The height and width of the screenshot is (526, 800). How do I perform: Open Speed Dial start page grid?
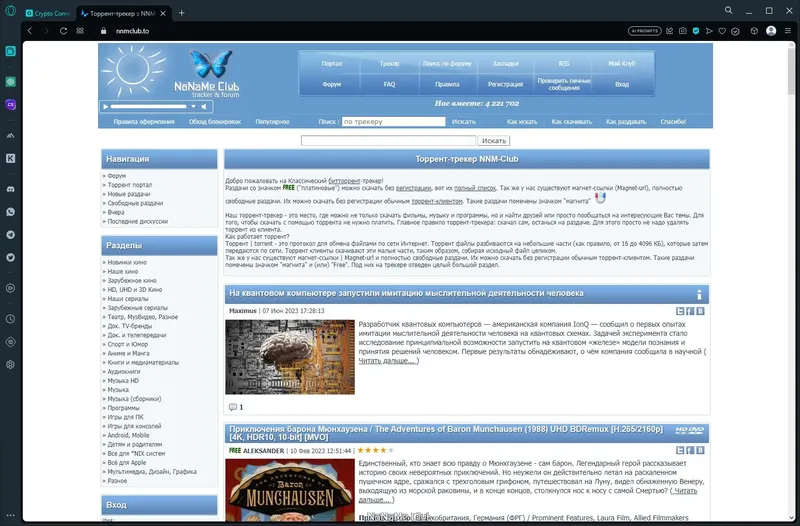pyautogui.click(x=80, y=31)
